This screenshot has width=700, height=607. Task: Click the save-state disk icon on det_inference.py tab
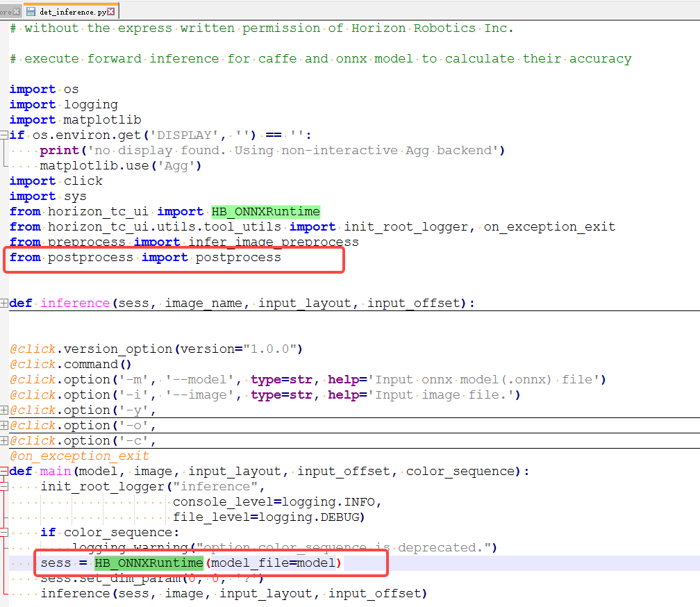point(31,12)
